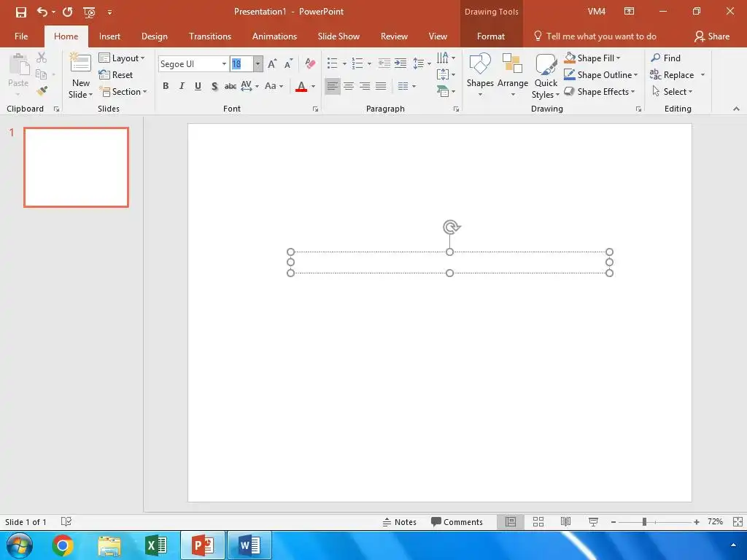The height and width of the screenshot is (560, 747).
Task: Click the bullets list icon
Action: point(333,63)
